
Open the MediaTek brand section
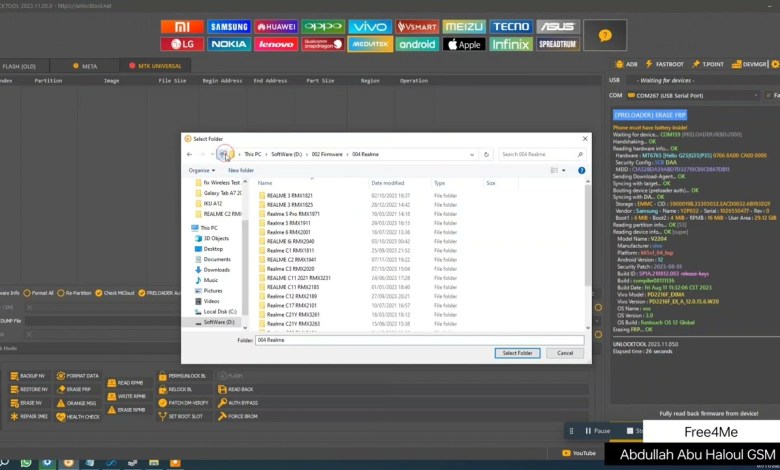[x=369, y=45]
